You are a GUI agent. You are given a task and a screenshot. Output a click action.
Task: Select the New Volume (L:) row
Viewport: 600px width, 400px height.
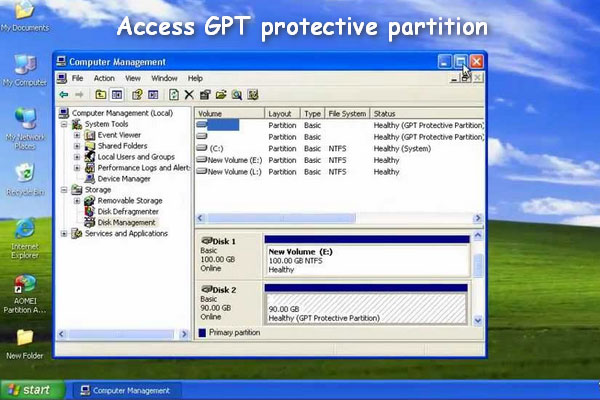340,172
